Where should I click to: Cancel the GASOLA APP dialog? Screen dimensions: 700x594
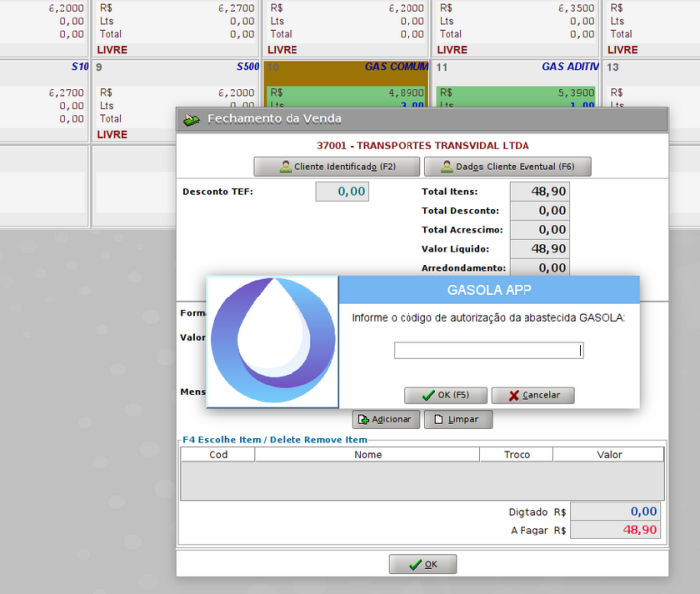pos(532,395)
